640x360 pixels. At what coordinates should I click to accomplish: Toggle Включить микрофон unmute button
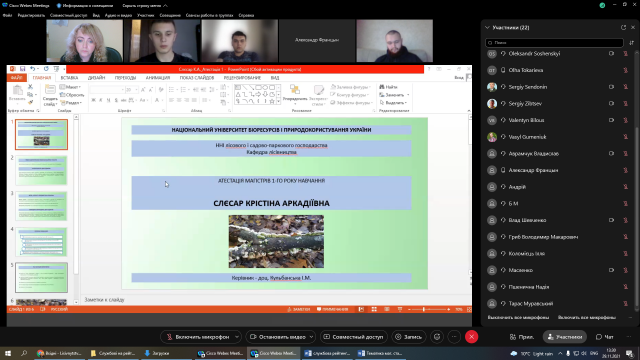pos(198,337)
